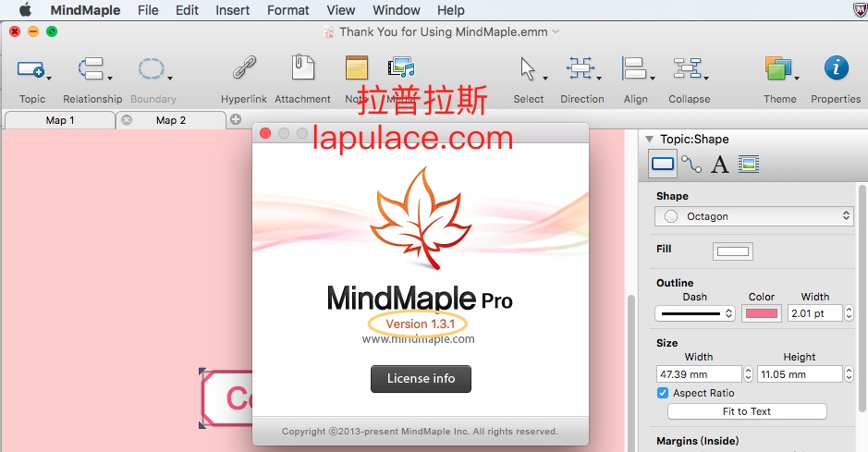The height and width of the screenshot is (452, 868).
Task: Click the www.mindmaple.com link
Action: [x=419, y=339]
